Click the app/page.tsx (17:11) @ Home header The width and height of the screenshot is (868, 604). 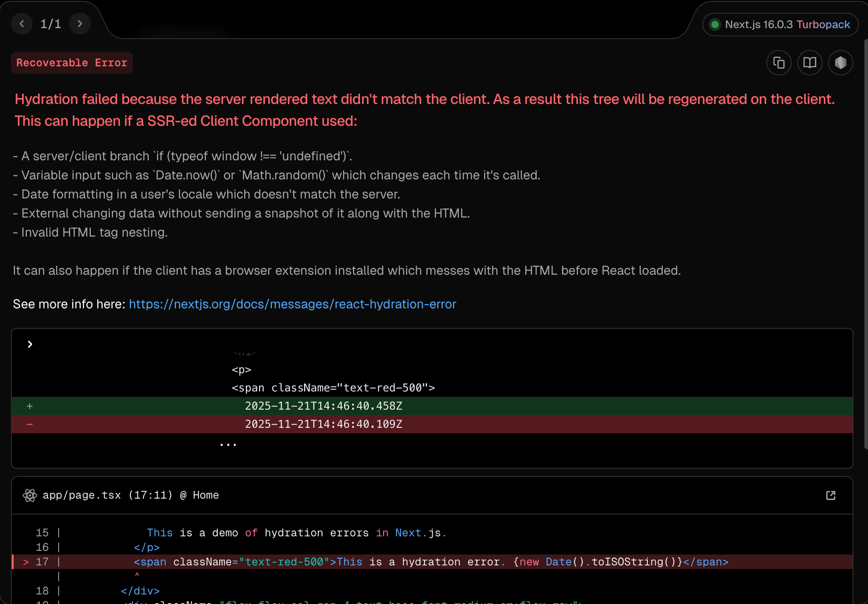[x=131, y=495]
